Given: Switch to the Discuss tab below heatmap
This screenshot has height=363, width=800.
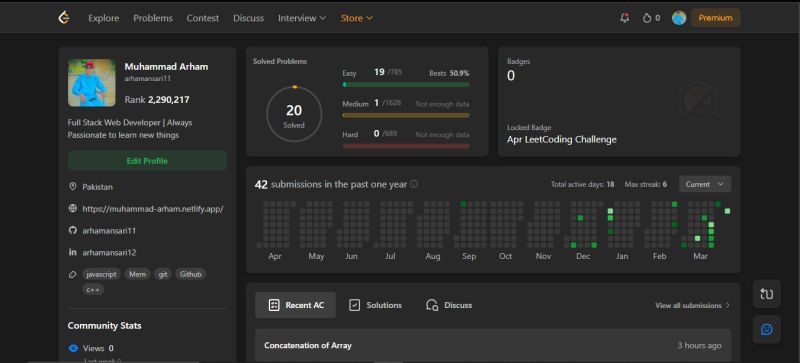Looking at the screenshot, I should tap(449, 305).
